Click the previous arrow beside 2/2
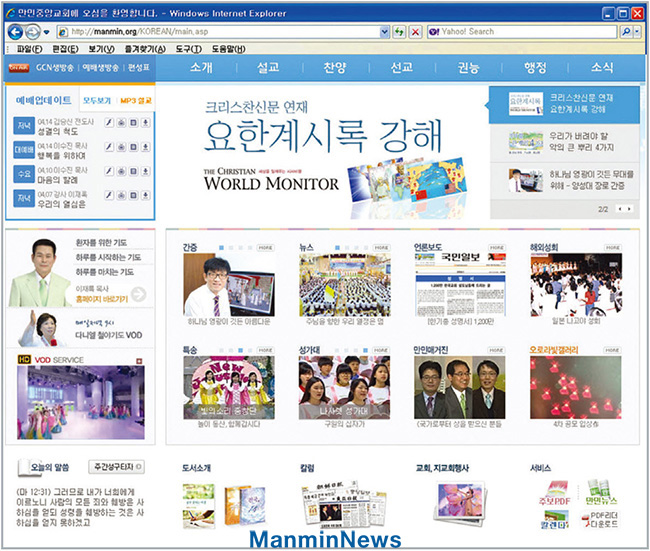 pos(620,209)
